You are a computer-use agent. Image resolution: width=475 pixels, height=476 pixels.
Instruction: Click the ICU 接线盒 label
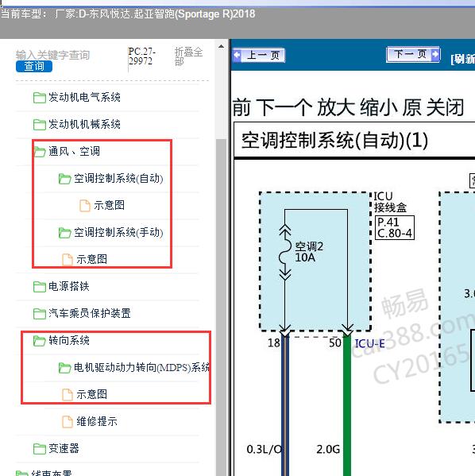tap(390, 202)
